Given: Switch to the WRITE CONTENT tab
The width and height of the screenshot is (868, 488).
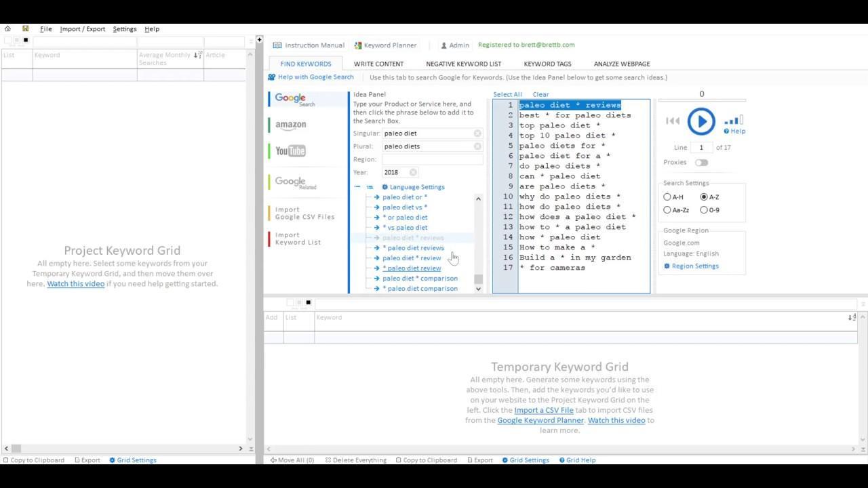Looking at the screenshot, I should pyautogui.click(x=378, y=64).
